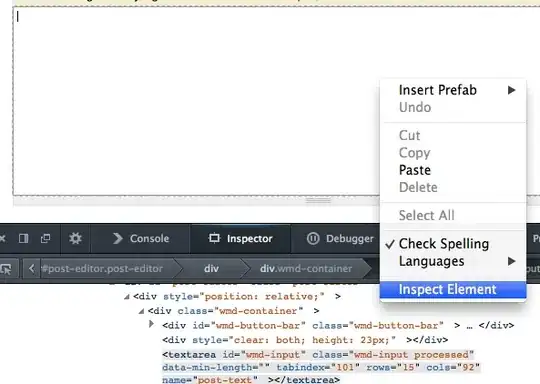
Task: Click the id="wmd-button-bar" attribute text
Action: click(x=249, y=325)
